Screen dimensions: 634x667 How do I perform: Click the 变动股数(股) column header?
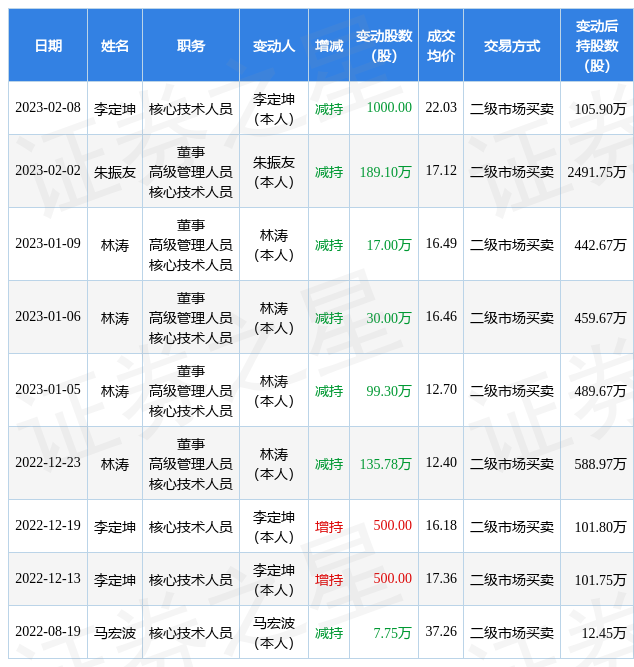click(384, 46)
